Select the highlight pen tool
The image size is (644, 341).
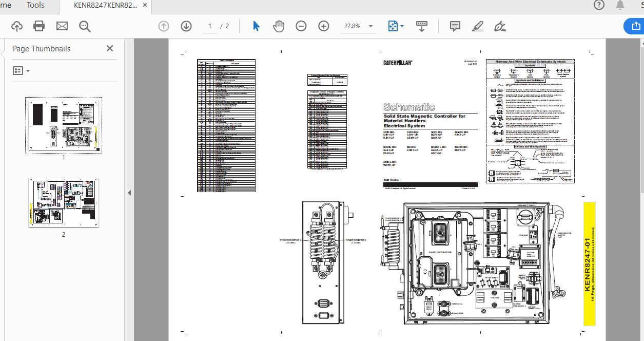[x=478, y=26]
